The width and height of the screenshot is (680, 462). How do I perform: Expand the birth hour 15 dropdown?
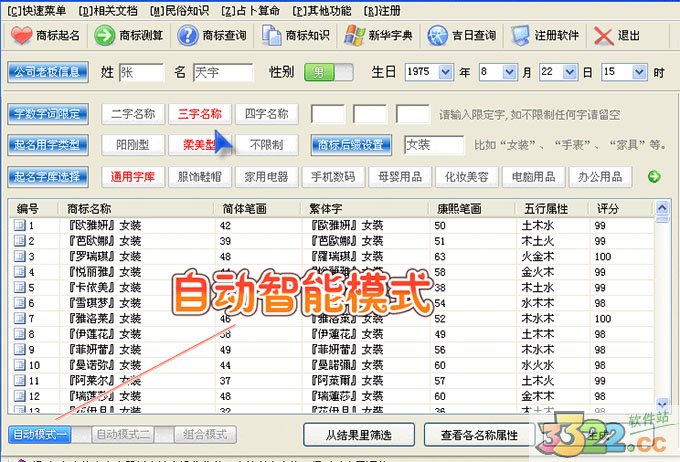pyautogui.click(x=639, y=72)
